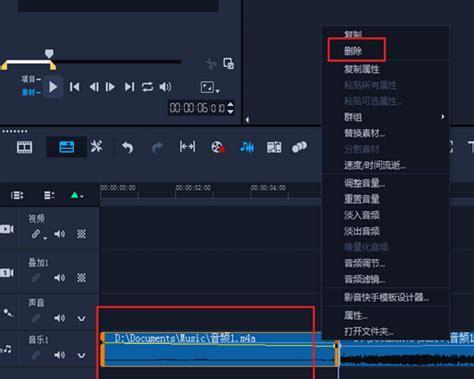This screenshot has width=474, height=379.
Task: Open show all visible tracks icon
Action: coord(17,195)
